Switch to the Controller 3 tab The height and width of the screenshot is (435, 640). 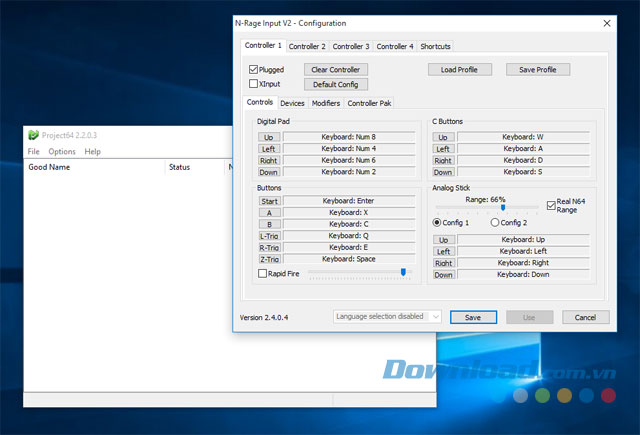point(351,47)
